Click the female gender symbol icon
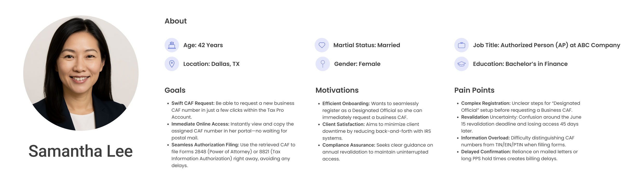The width and height of the screenshot is (644, 182). point(323,64)
